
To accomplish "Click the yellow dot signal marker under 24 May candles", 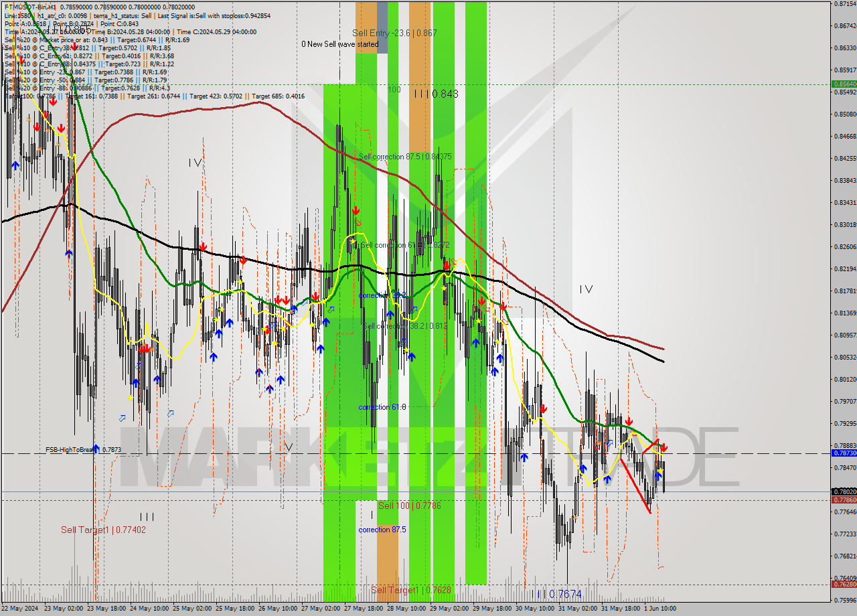I will [x=131, y=400].
